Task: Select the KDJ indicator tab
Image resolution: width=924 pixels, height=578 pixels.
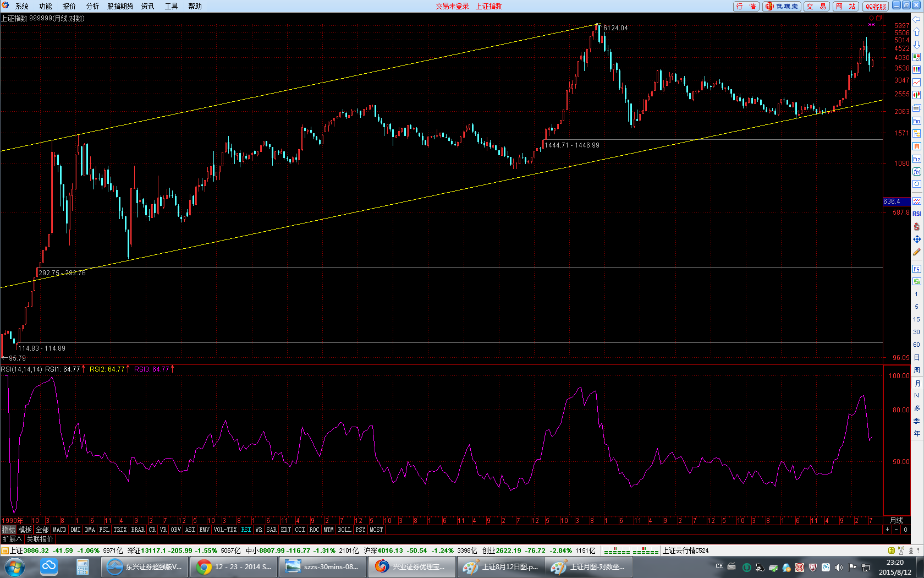Action: 286,530
